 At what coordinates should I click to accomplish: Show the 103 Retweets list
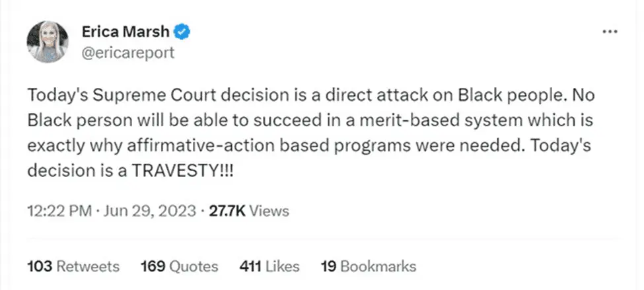tap(73, 266)
